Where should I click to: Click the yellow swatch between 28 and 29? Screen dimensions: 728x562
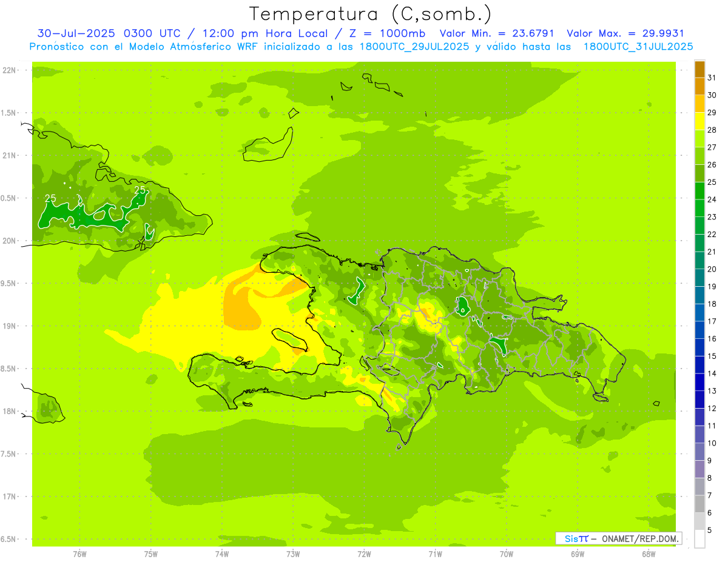(x=699, y=121)
